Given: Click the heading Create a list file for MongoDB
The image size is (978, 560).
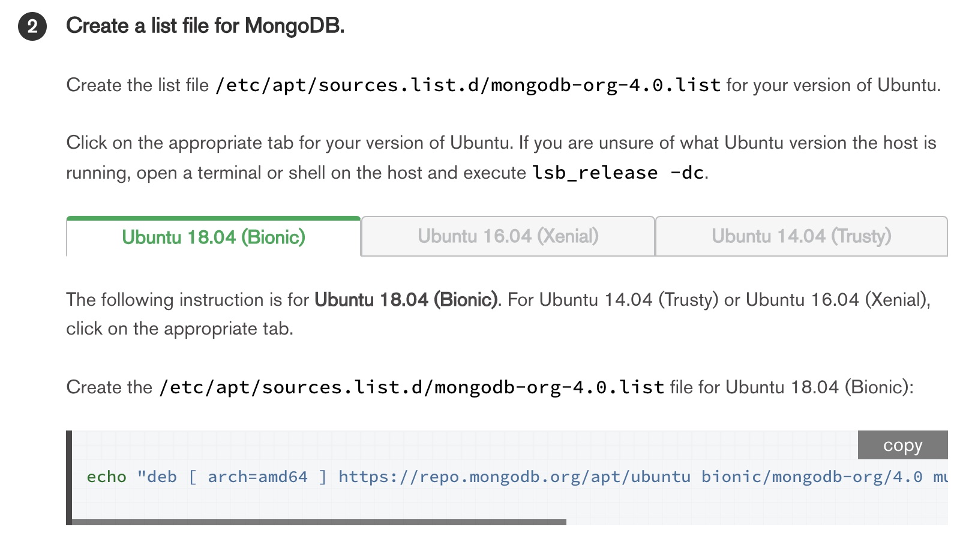Looking at the screenshot, I should tap(205, 25).
